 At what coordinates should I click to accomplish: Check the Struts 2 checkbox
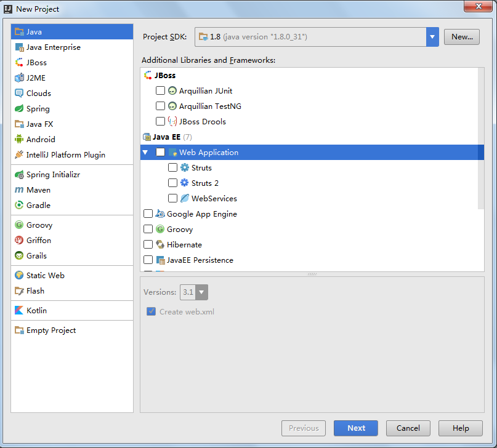coord(172,183)
